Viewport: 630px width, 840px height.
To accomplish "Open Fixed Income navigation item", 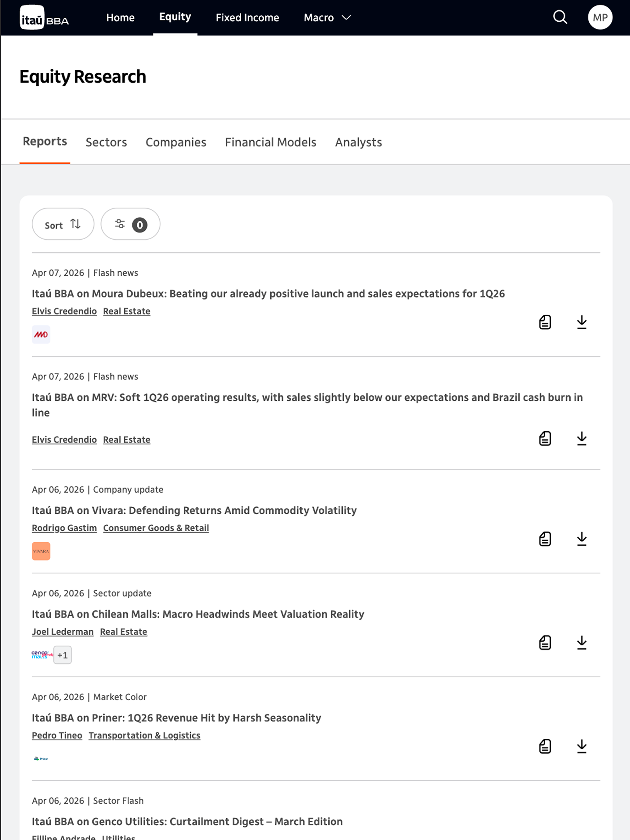I will click(247, 17).
